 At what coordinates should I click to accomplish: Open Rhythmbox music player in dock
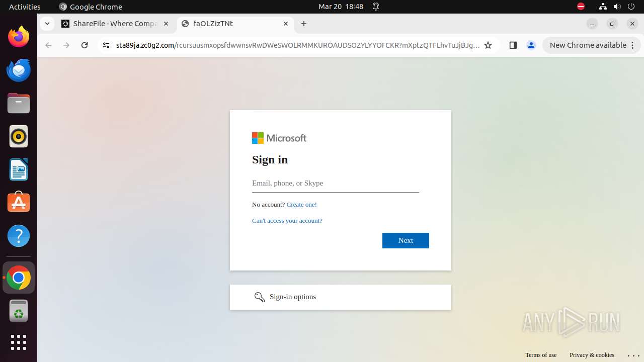pyautogui.click(x=19, y=136)
